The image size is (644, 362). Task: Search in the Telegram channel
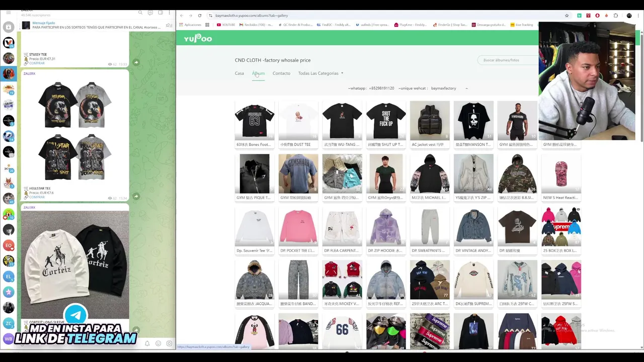(141, 13)
